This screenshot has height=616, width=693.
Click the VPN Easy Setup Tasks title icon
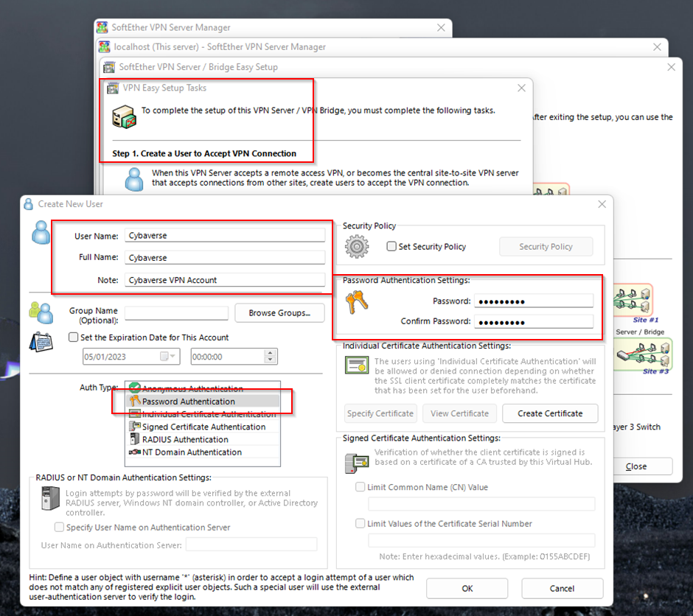click(x=113, y=88)
